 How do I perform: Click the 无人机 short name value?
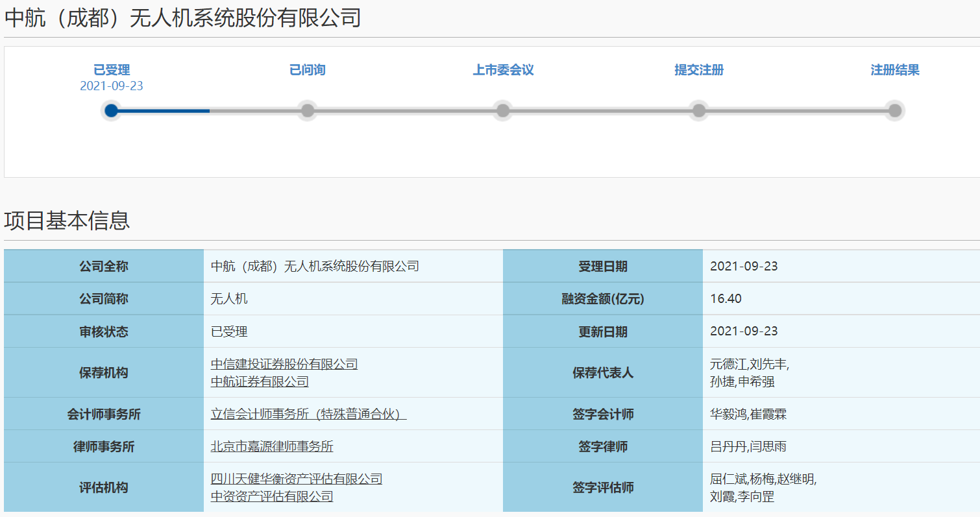(x=229, y=298)
